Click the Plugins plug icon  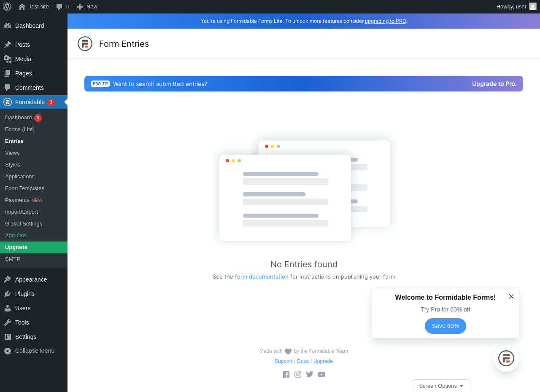pyautogui.click(x=8, y=294)
